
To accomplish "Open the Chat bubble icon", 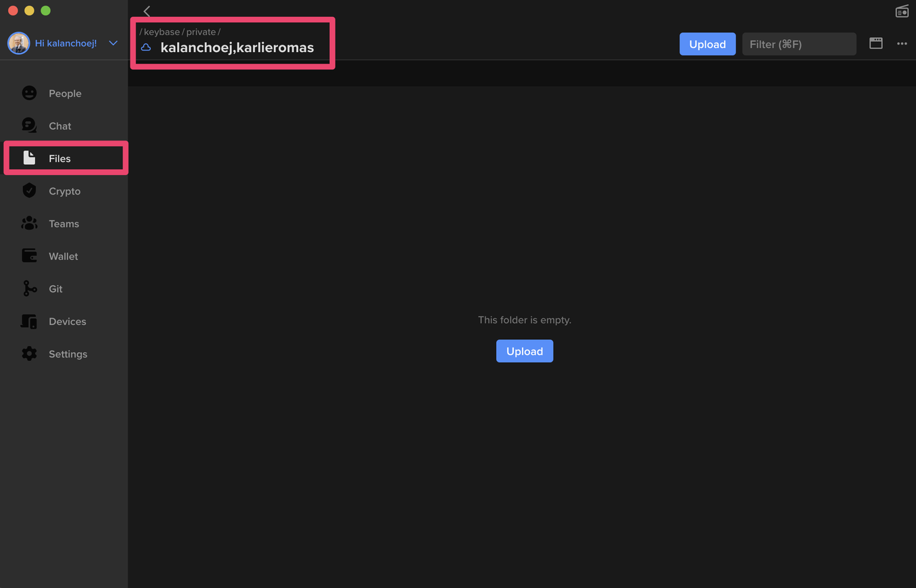I will [29, 126].
